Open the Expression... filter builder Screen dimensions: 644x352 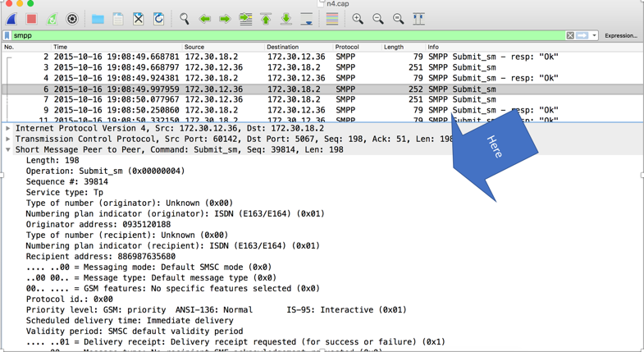tap(621, 36)
